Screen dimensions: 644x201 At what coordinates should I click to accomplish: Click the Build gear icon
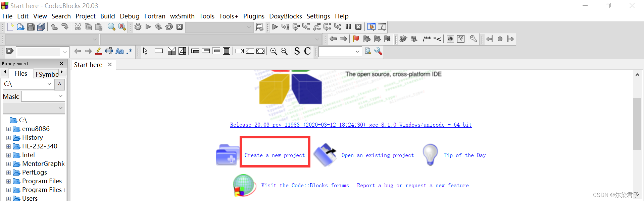click(x=138, y=27)
